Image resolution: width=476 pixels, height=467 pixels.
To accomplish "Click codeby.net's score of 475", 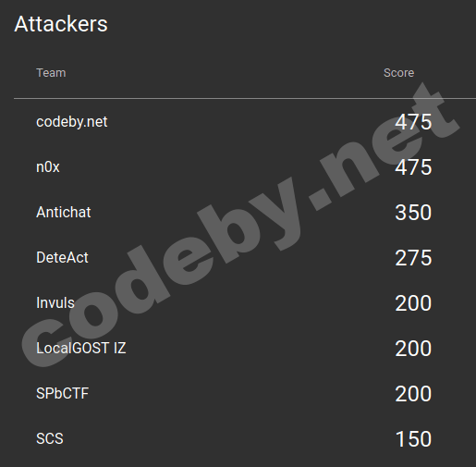I will [413, 122].
